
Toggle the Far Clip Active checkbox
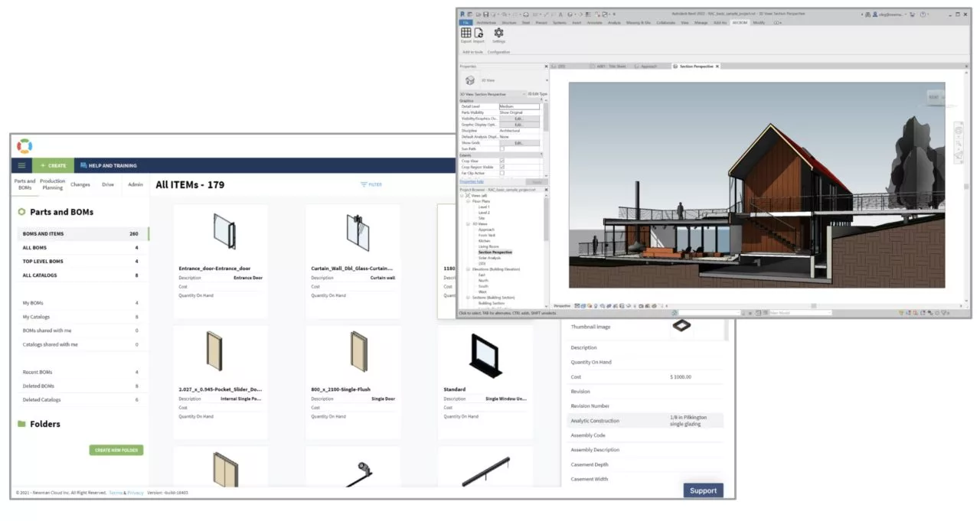click(x=502, y=173)
